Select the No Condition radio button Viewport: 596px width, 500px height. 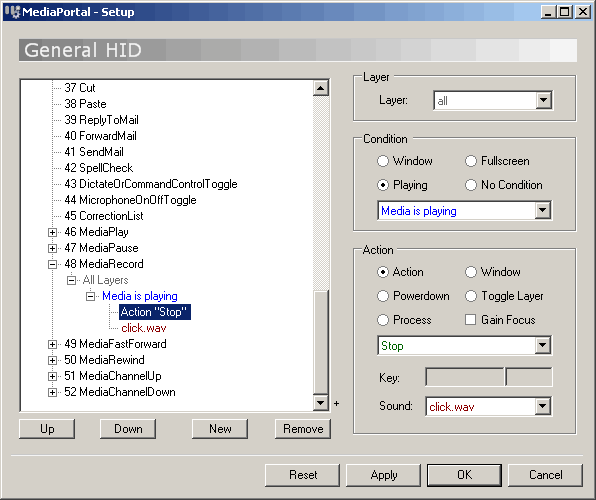(471, 185)
